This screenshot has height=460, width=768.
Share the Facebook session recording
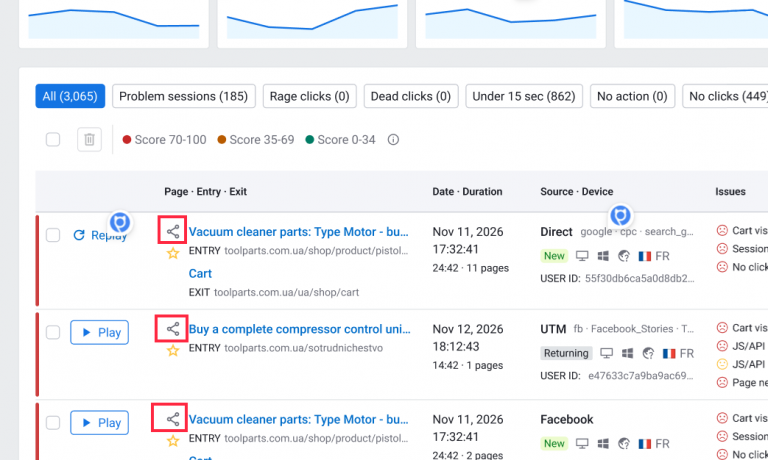coord(172,419)
